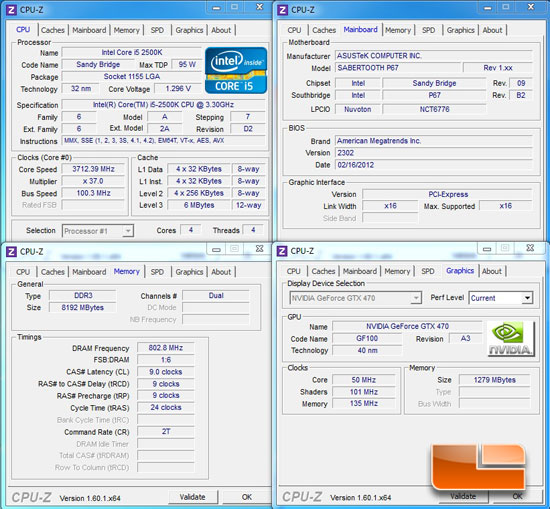Switch to Mainboard tab in Memory window
The height and width of the screenshot is (509, 550).
click(89, 272)
